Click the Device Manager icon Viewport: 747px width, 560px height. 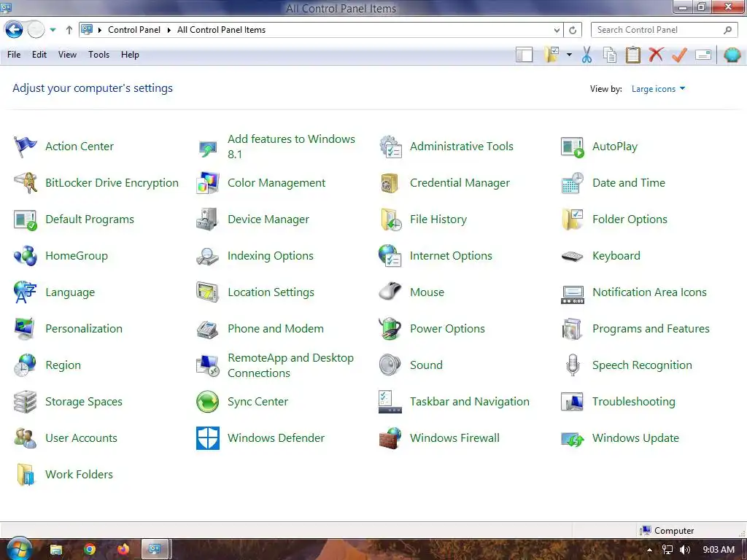pyautogui.click(x=208, y=219)
